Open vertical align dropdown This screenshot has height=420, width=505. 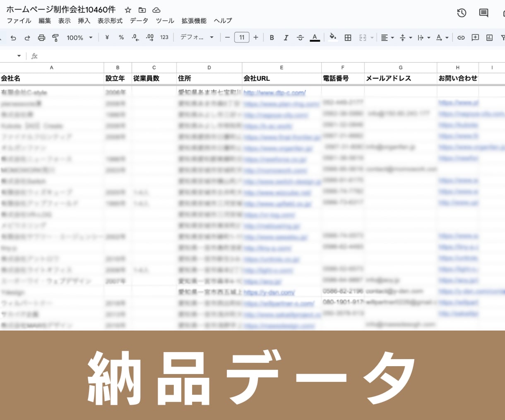tap(405, 38)
